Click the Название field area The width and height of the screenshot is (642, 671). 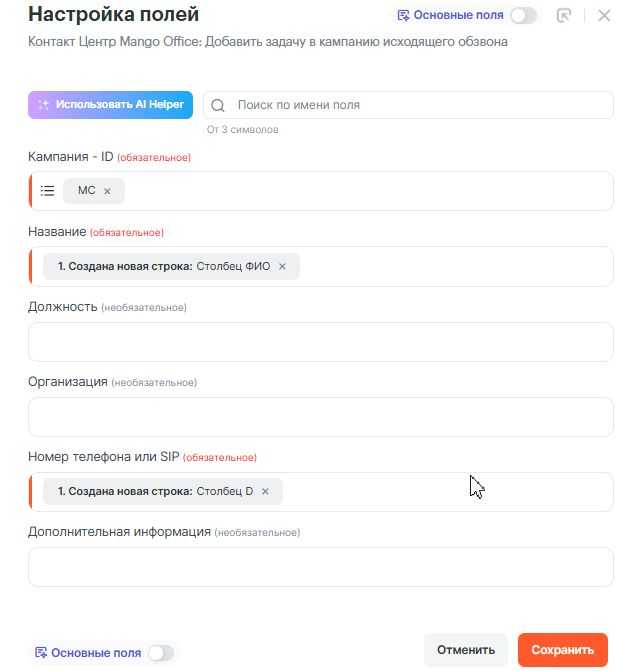(x=450, y=266)
